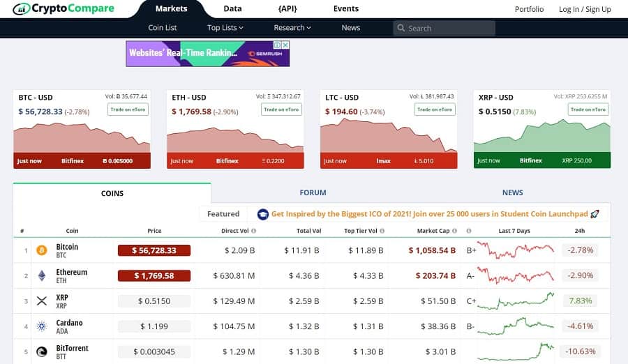Click the rocket icon in featured banner
628x364 pixels.
595,214
